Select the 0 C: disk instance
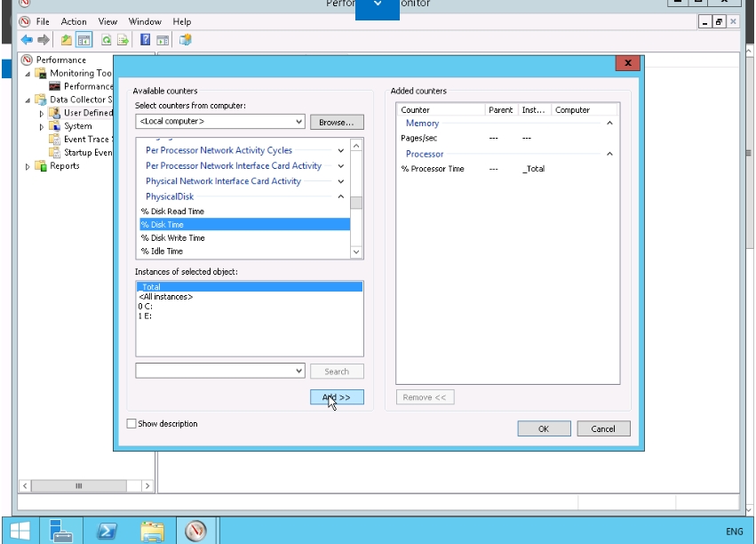 tap(145, 307)
